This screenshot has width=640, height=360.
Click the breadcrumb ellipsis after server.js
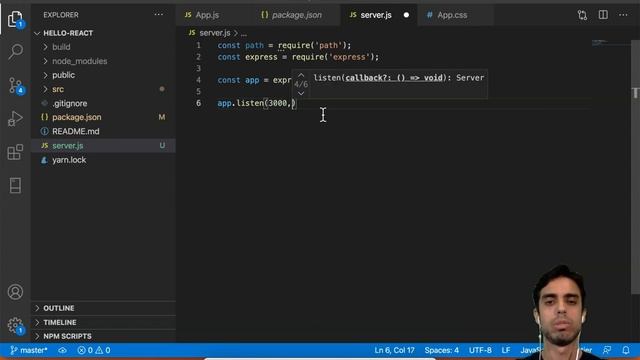[244, 34]
